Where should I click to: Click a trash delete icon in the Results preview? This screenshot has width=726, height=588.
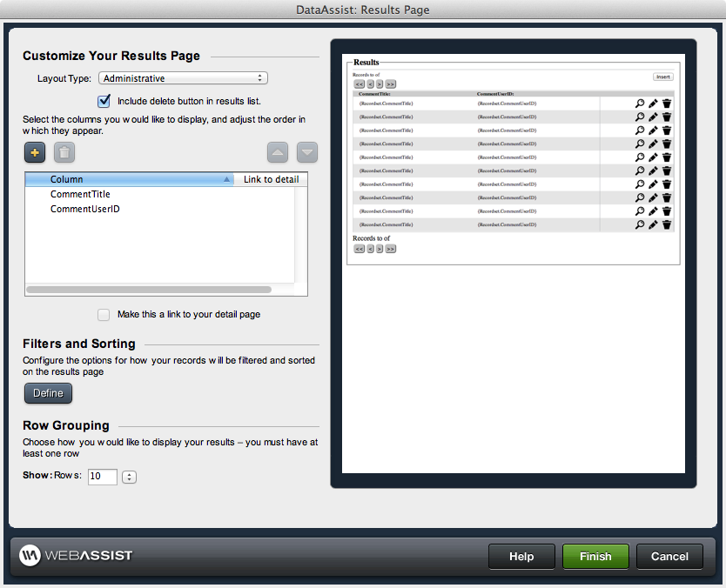click(x=666, y=104)
